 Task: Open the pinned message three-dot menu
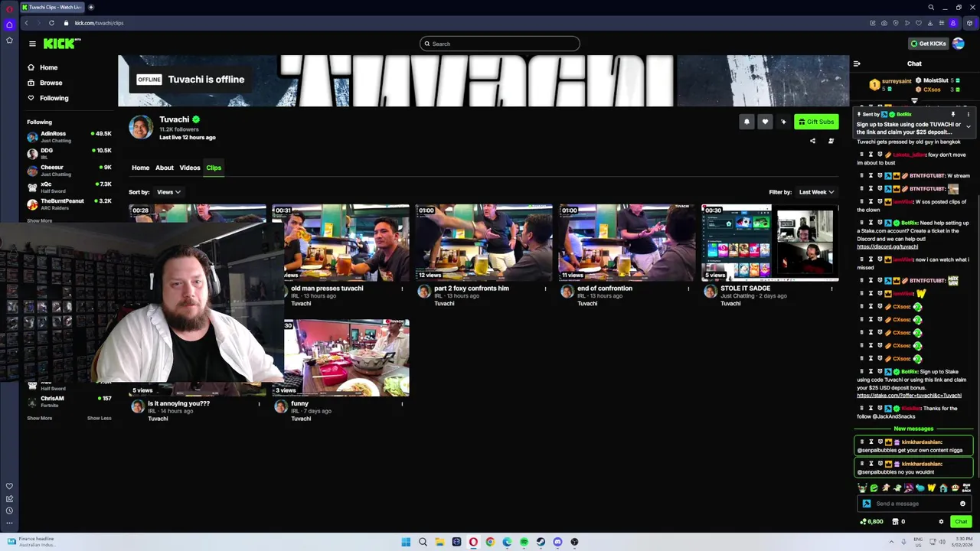tap(968, 114)
